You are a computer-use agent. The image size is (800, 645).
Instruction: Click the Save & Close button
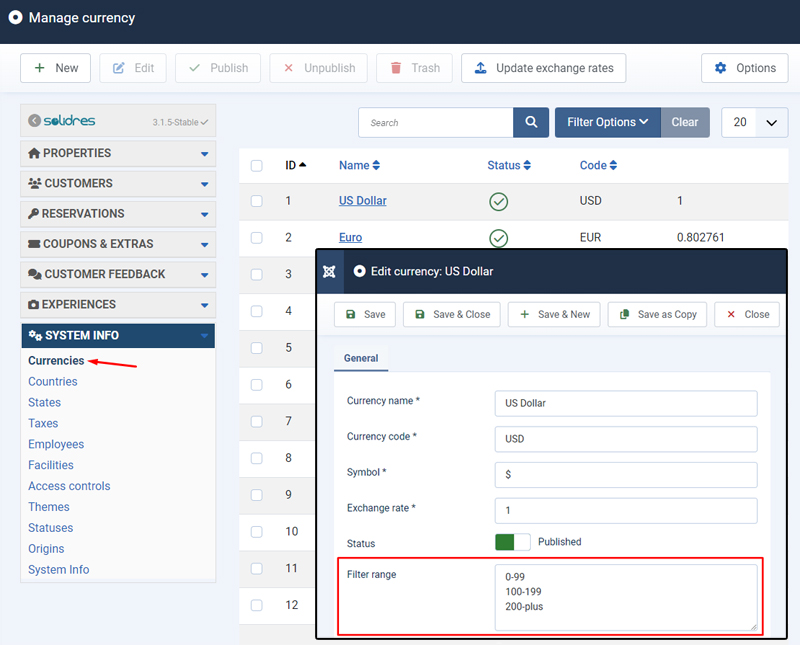pyautogui.click(x=451, y=313)
